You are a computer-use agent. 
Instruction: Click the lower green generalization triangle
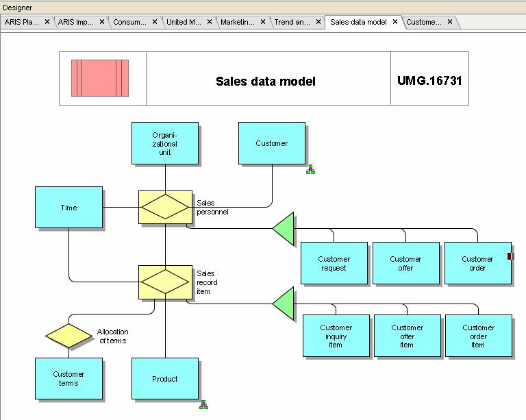285,303
